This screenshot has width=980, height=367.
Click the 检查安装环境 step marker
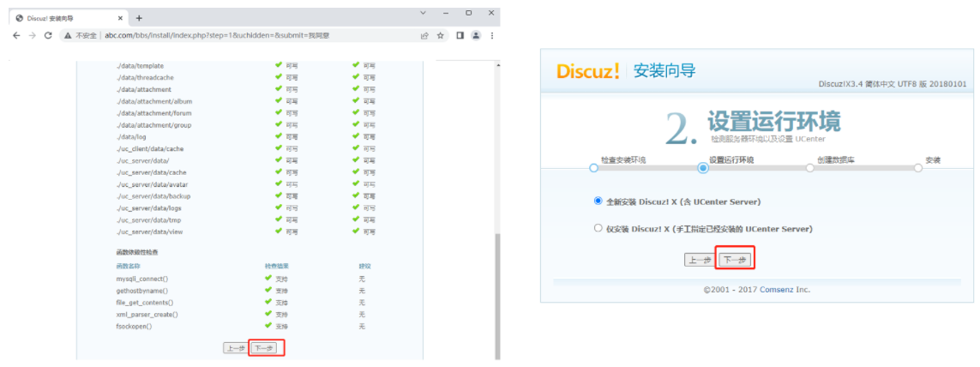point(594,167)
